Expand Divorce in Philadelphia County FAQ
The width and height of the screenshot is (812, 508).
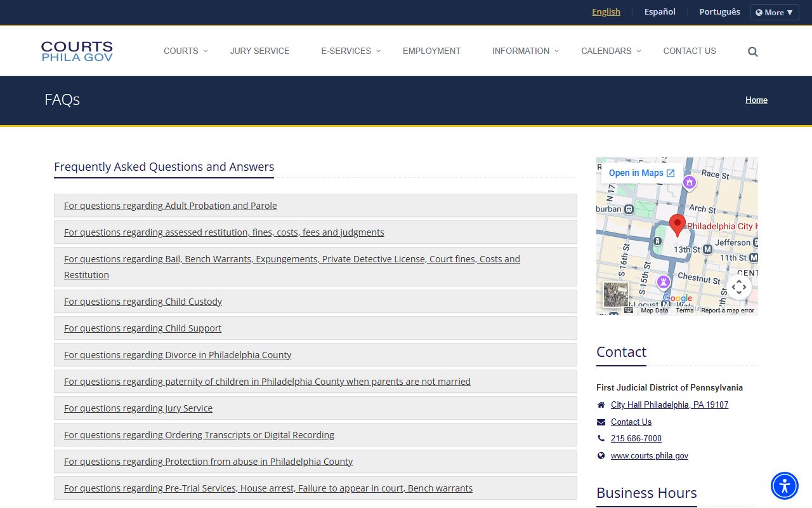pos(315,355)
